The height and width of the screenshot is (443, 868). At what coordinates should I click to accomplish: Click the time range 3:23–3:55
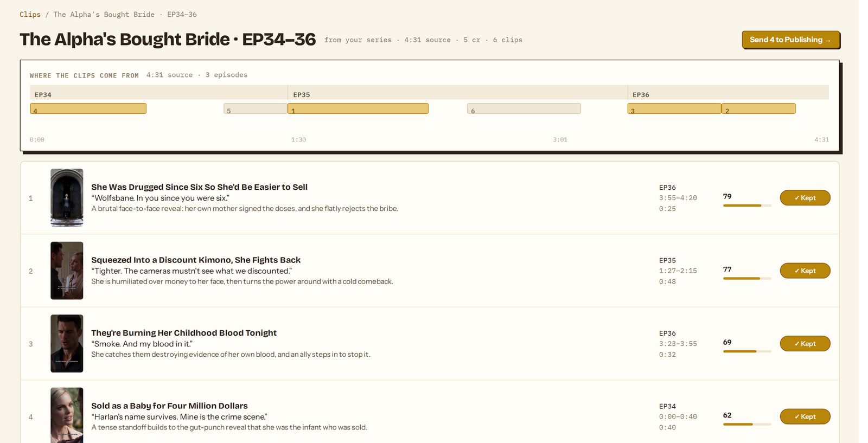click(x=678, y=344)
